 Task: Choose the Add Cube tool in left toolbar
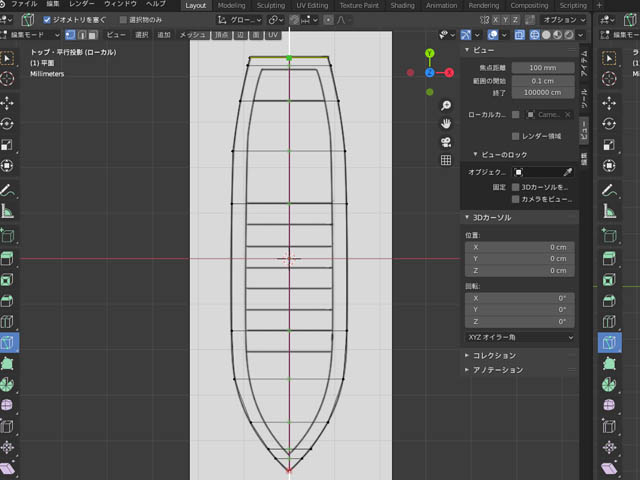[x=7, y=236]
